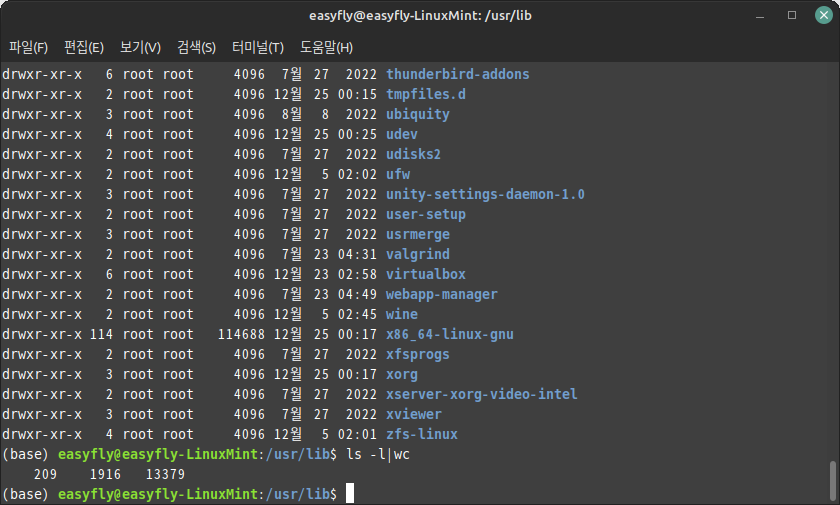Click the virtualbox directory name
Viewport: 840px width, 505px height.
[x=426, y=274]
